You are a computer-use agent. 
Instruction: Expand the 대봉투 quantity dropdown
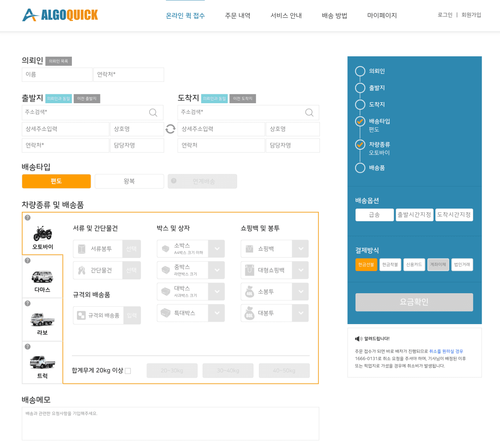pyautogui.click(x=301, y=313)
